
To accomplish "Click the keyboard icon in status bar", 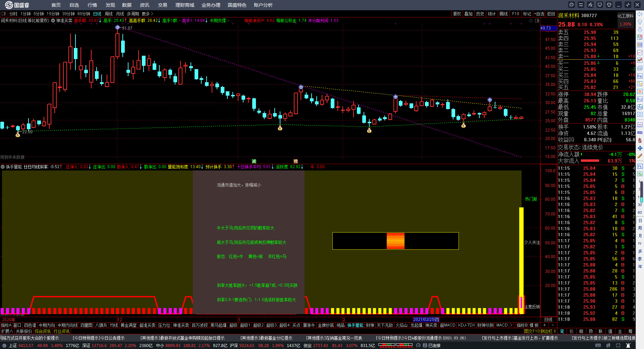I will coord(598,345).
